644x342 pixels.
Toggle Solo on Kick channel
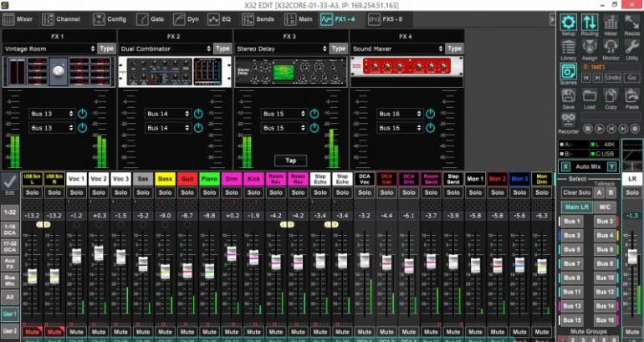point(253,192)
